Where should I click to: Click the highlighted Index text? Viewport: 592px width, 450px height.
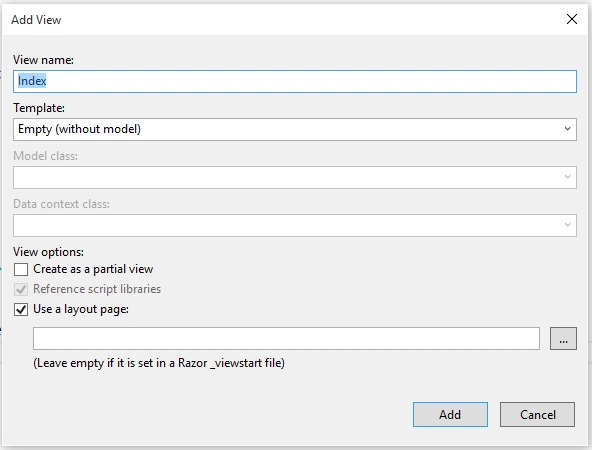coord(32,81)
